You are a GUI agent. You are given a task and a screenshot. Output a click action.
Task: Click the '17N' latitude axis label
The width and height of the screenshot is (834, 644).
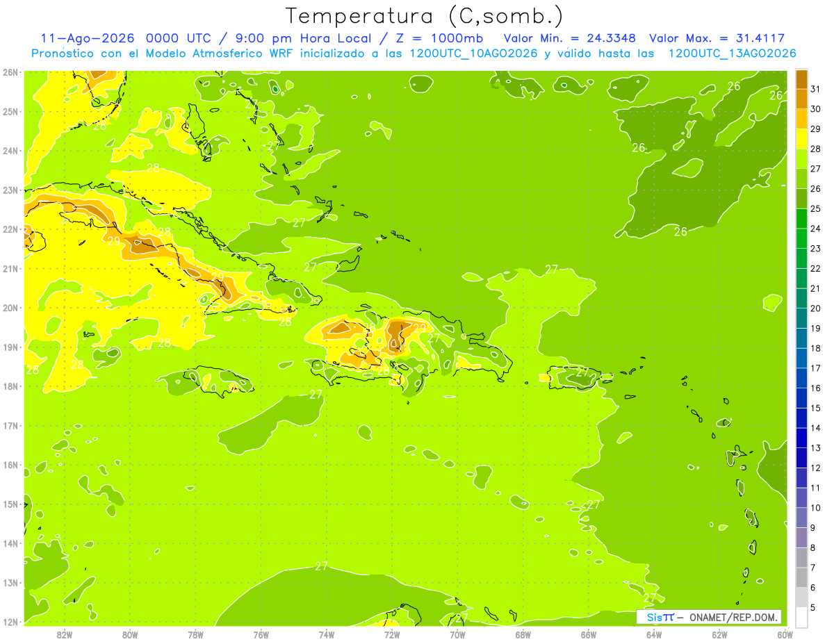coord(10,425)
